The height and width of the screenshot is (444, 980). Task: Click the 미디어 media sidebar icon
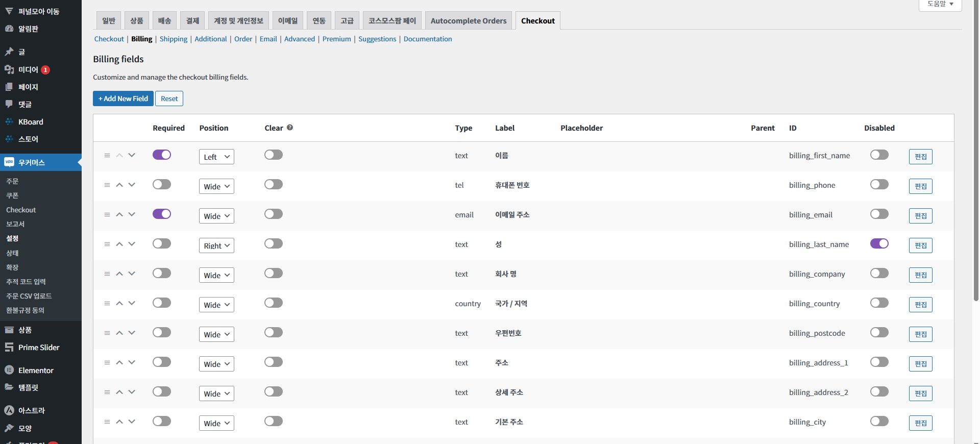point(9,69)
